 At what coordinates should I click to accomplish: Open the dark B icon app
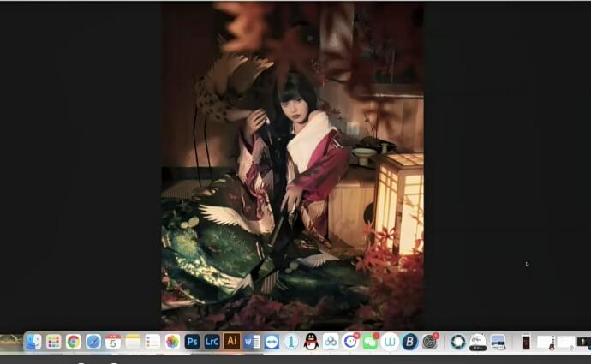(x=409, y=342)
